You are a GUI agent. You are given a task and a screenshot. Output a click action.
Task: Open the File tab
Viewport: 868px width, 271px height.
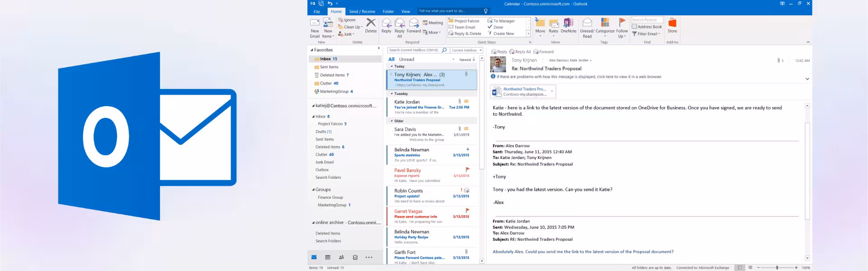tap(317, 11)
